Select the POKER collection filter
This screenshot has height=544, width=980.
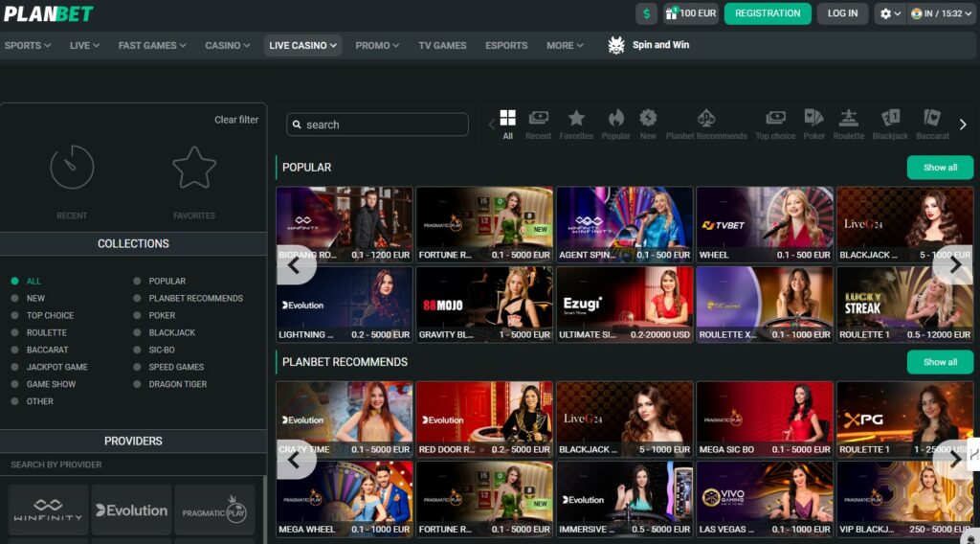point(154,316)
